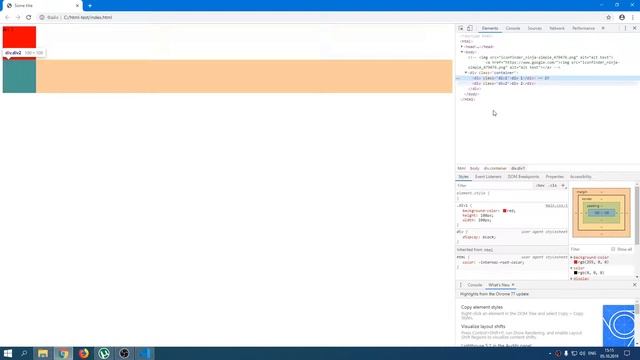Activate the inspect element picker icon
The height and width of the screenshot is (360, 640).
(x=461, y=28)
